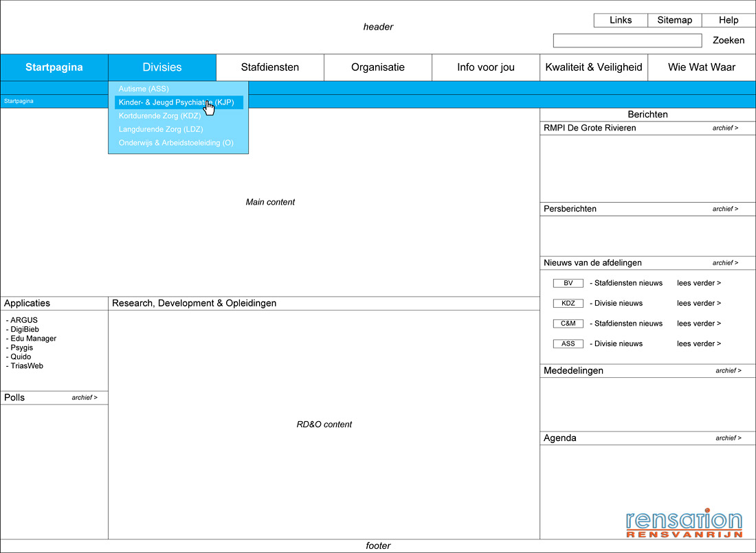Select Autisme (ASS) in dropdown
This screenshot has width=756, height=553.
pyautogui.click(x=144, y=89)
